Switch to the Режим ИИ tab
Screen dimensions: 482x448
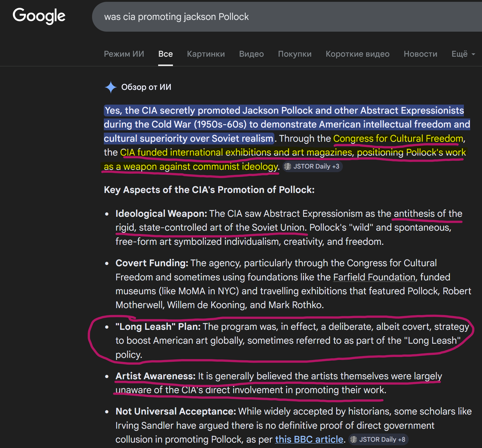tap(124, 54)
